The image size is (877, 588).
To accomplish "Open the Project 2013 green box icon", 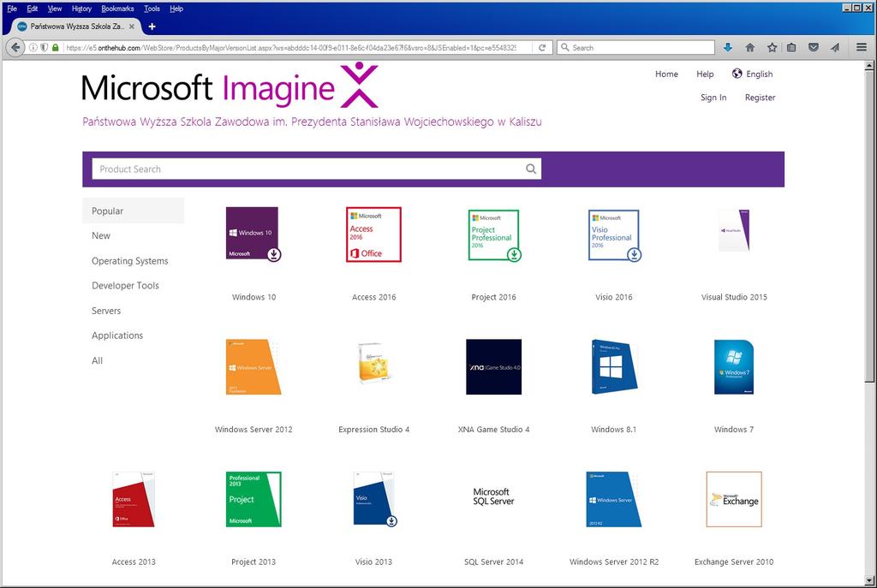I will 254,499.
